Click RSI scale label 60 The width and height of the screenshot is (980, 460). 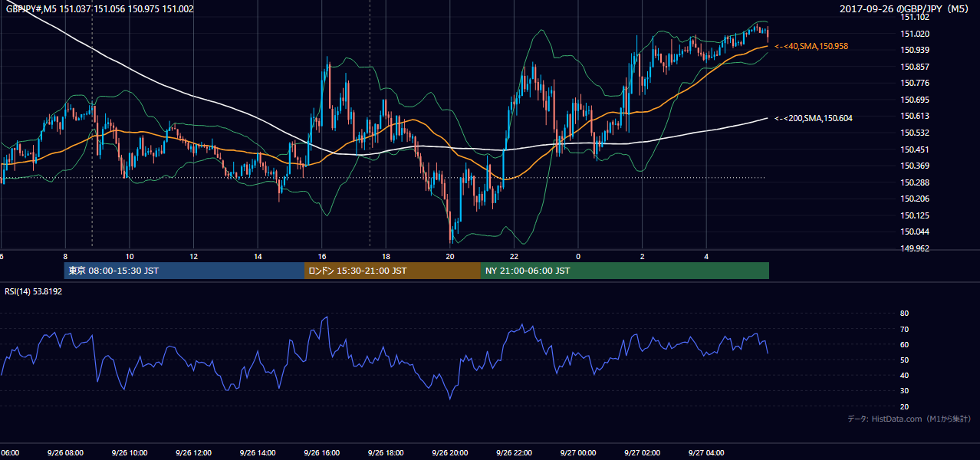point(904,344)
